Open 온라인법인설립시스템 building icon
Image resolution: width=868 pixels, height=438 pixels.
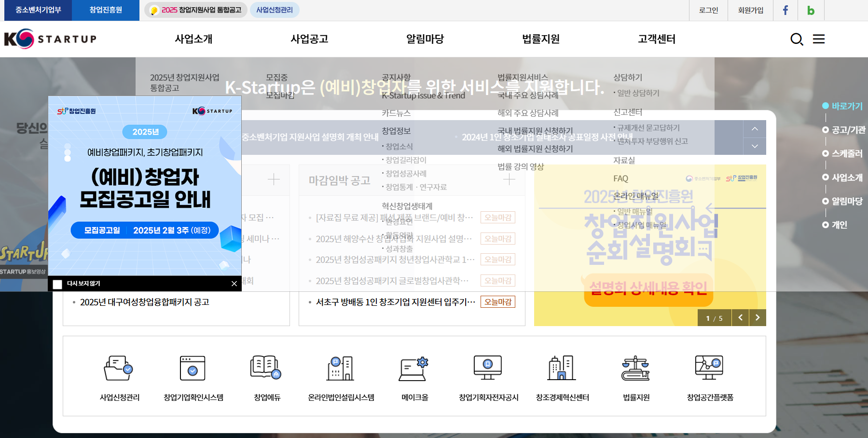click(x=341, y=369)
